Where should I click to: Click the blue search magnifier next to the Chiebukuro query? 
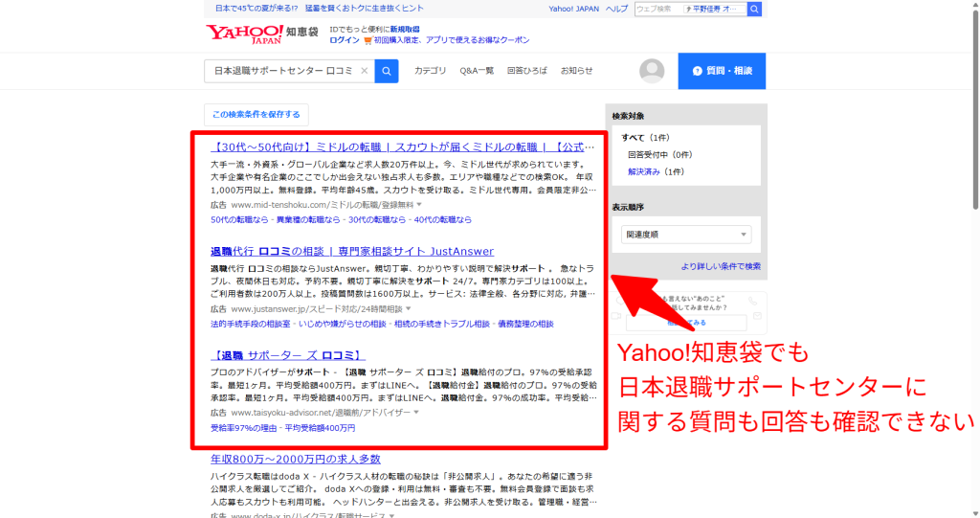click(387, 71)
